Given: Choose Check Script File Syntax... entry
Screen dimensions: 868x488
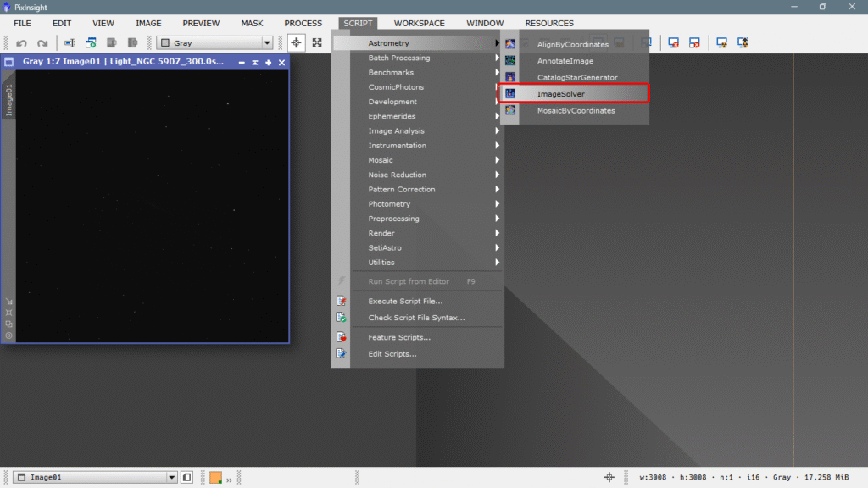Looking at the screenshot, I should coord(417,318).
